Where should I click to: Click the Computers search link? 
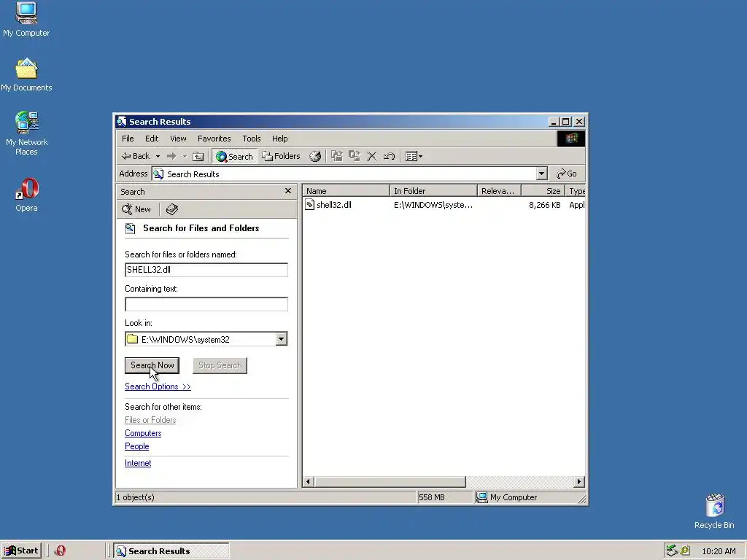pyautogui.click(x=143, y=433)
